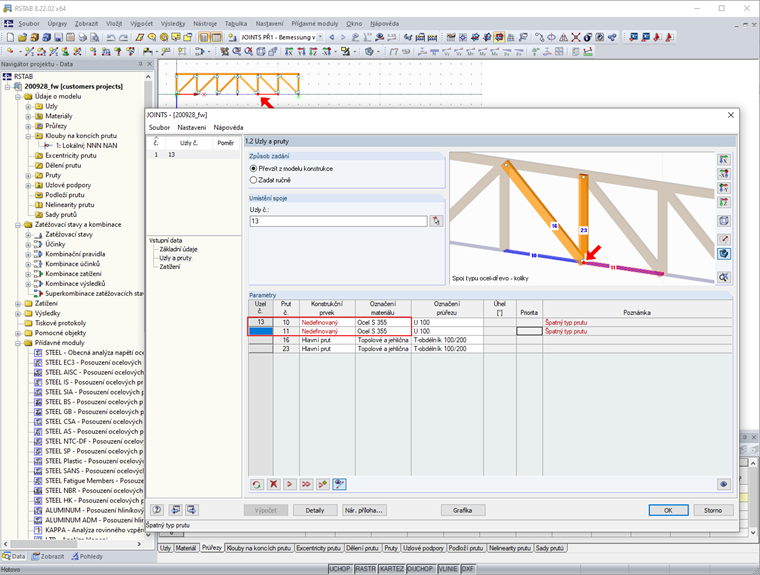Toggle OUCHOP in the status bar
Viewport: 760px width, 575px height.
pos(420,569)
